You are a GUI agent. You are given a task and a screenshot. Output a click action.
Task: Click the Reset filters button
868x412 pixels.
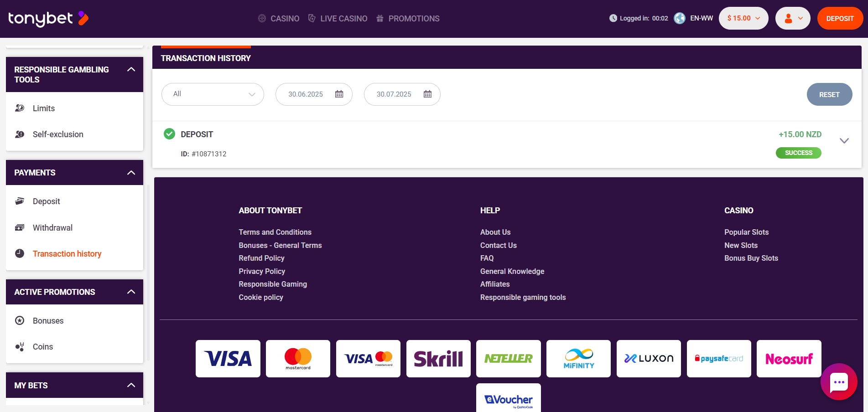tap(829, 94)
